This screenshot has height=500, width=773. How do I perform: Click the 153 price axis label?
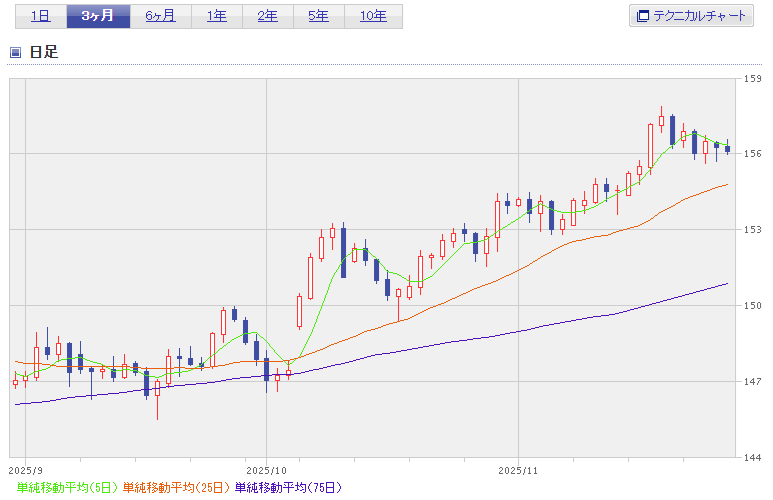[753, 230]
